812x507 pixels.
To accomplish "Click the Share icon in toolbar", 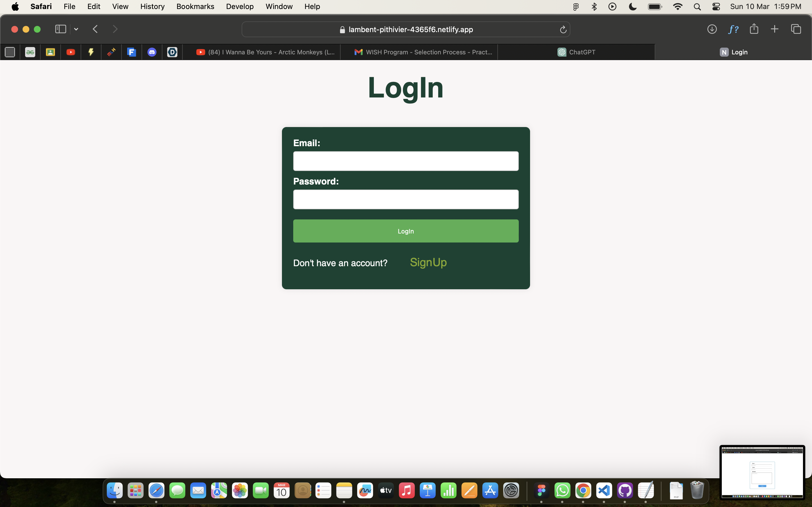I will 754,29.
